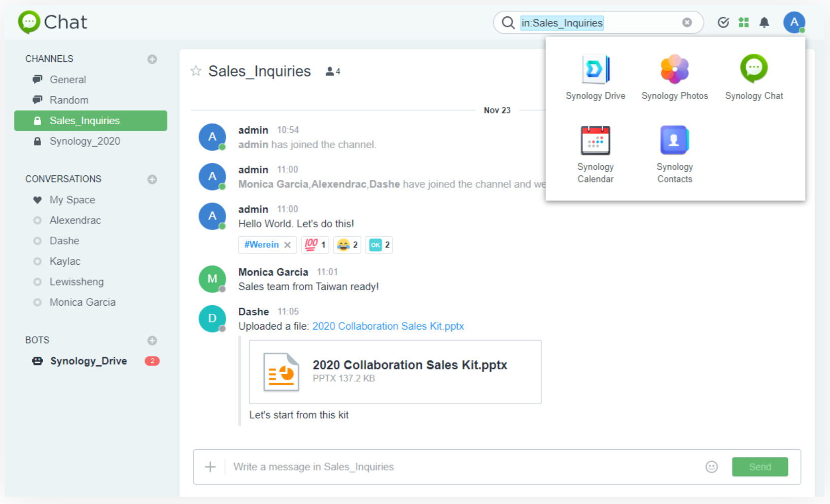Open Synology Calendar from the app launcher
The height and width of the screenshot is (504, 830).
[x=595, y=154]
